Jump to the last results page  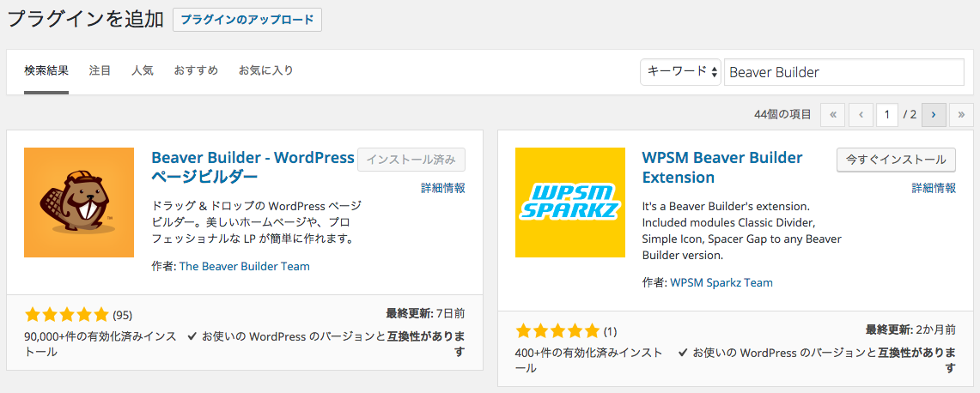[961, 115]
